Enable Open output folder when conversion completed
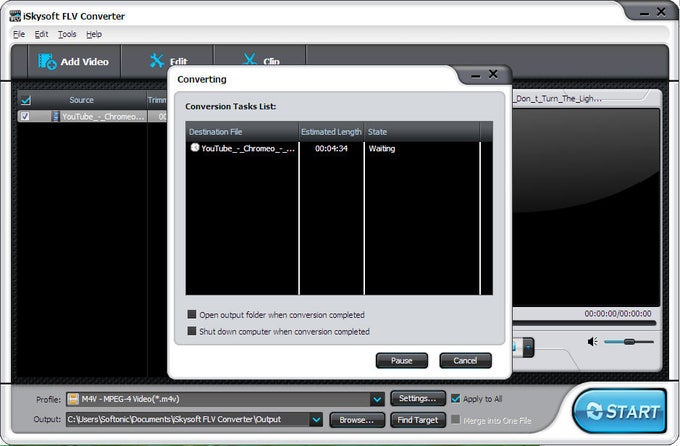The image size is (680, 446). [192, 314]
